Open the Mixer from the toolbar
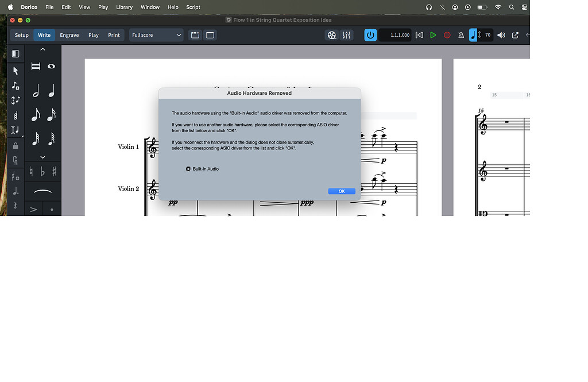Viewport: 588px width, 382px height. (x=346, y=35)
